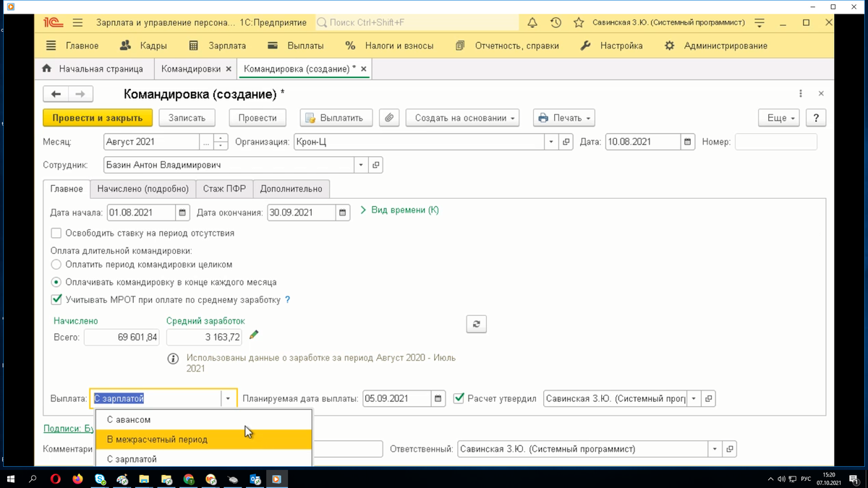The height and width of the screenshot is (488, 868).
Task: Open calendar for document date 10.08.2021
Action: pyautogui.click(x=688, y=142)
